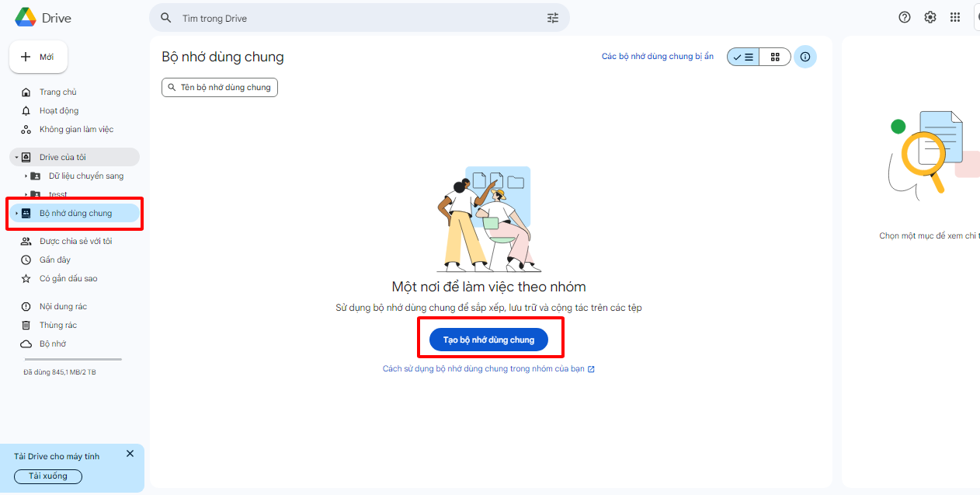Open search filter options icon
Viewport: 980px width, 495px height.
click(x=553, y=18)
